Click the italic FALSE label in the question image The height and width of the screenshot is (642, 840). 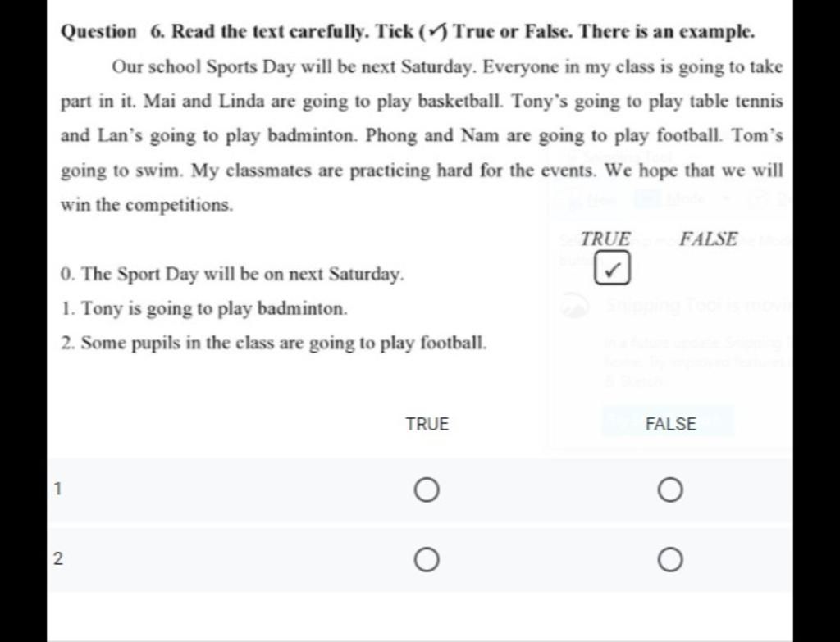point(708,239)
